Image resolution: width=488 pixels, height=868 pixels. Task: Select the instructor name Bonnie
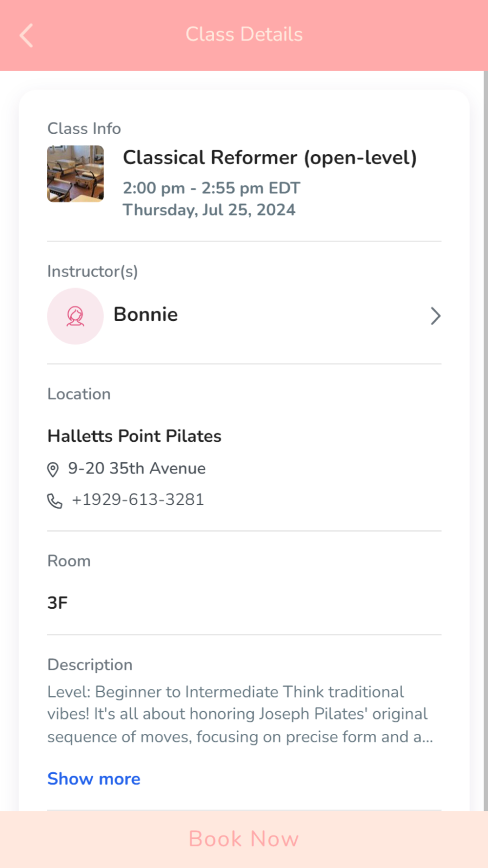tap(145, 314)
